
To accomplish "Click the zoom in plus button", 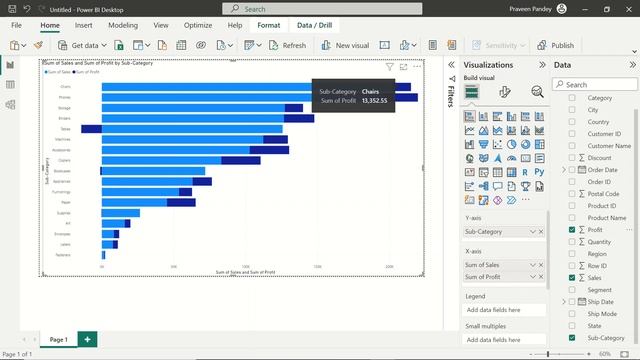I will coord(589,354).
